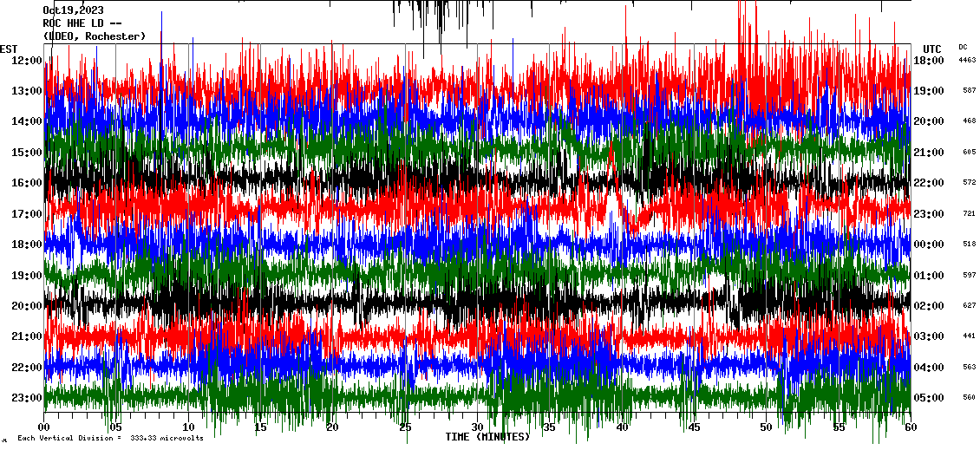Click the 45 minute axis tick label
This screenshot has width=980, height=450.
point(694,427)
